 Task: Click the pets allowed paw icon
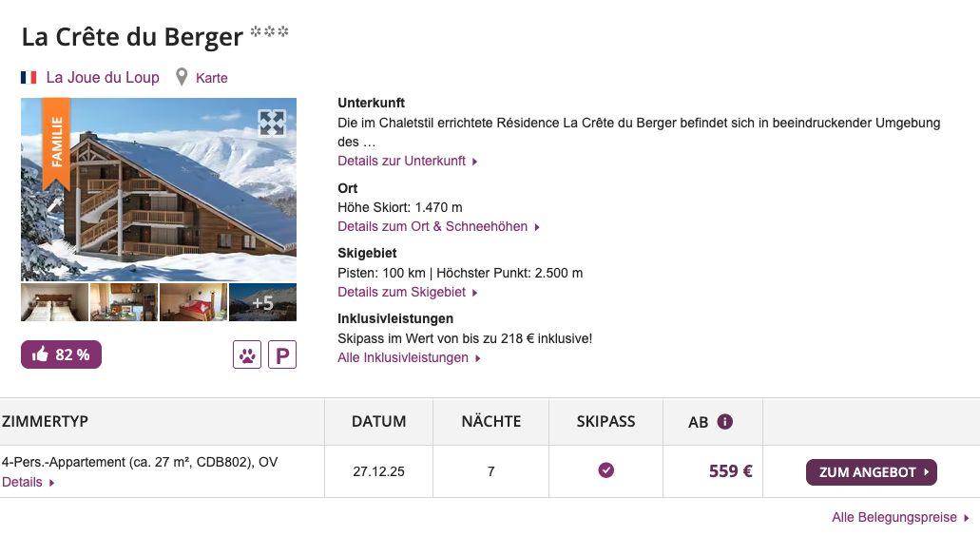click(246, 355)
